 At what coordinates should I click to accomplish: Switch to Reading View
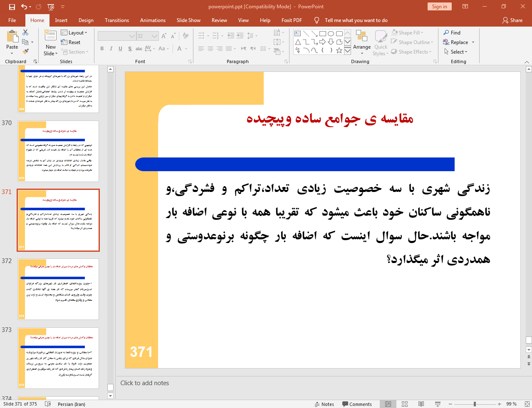pyautogui.click(x=421, y=404)
